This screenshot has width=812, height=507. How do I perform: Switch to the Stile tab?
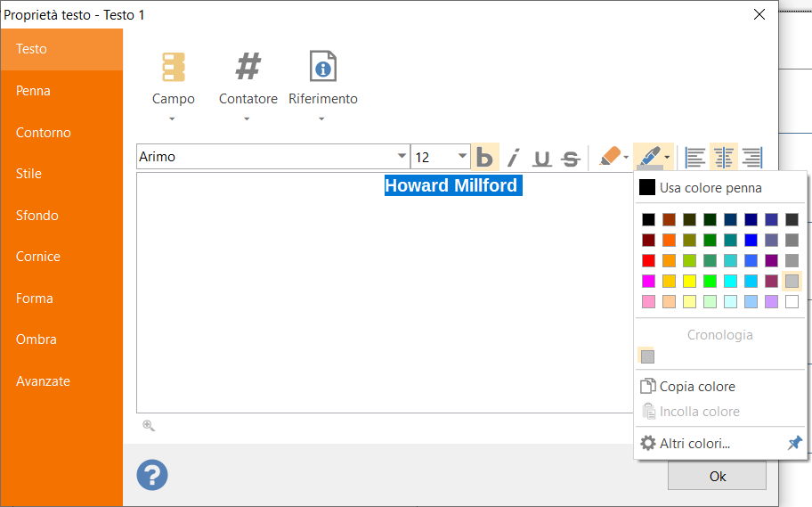tap(61, 174)
